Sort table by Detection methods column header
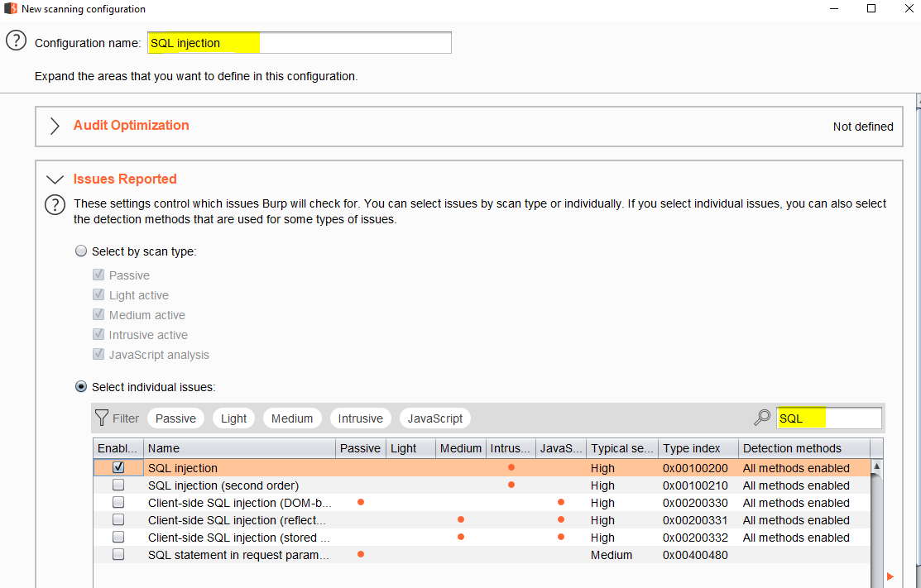Viewport: 921px width, 588px height. point(804,448)
